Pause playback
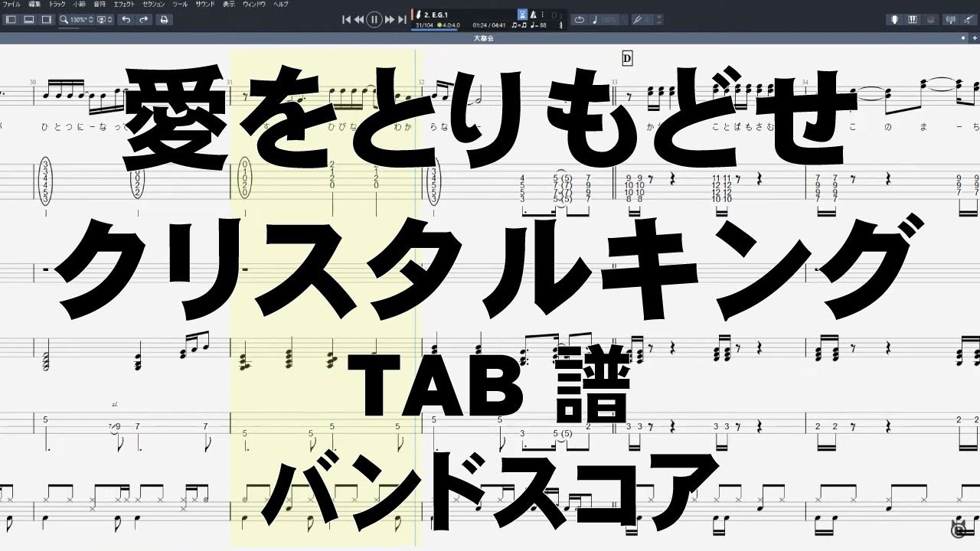980x551 pixels. click(x=374, y=20)
